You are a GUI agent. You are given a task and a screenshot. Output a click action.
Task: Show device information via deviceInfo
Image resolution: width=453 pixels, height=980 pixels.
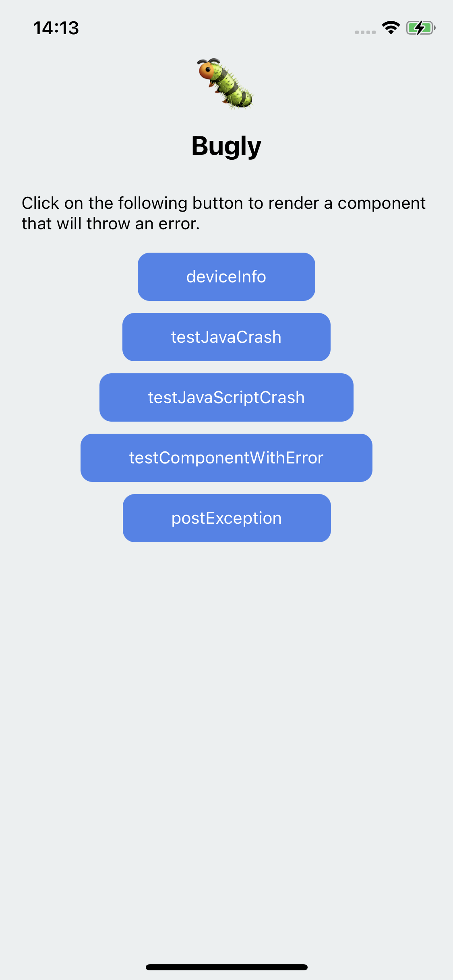coord(226,277)
